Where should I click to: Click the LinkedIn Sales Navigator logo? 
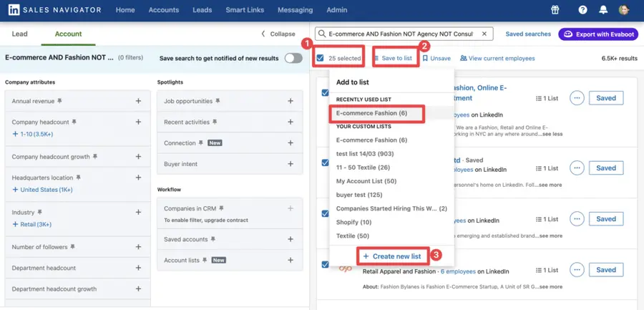(x=54, y=10)
